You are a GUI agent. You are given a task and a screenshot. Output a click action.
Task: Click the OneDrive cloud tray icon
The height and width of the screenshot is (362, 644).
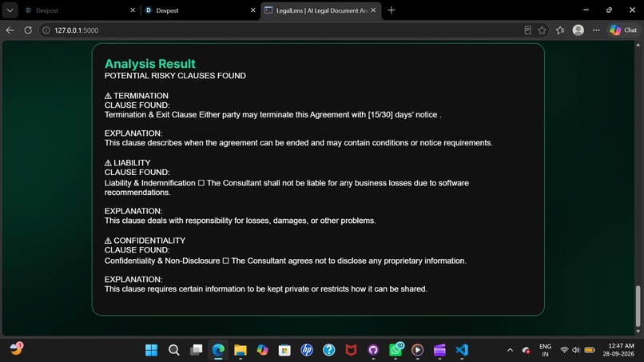[526, 350]
